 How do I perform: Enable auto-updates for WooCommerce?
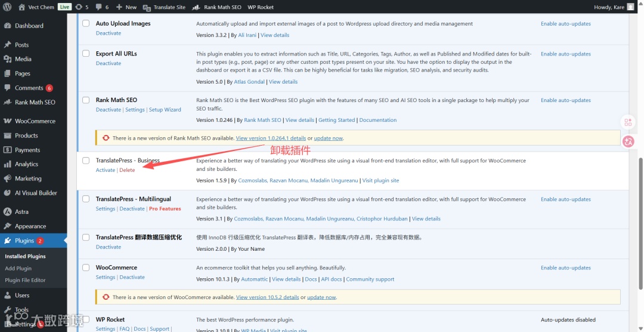tap(565, 268)
